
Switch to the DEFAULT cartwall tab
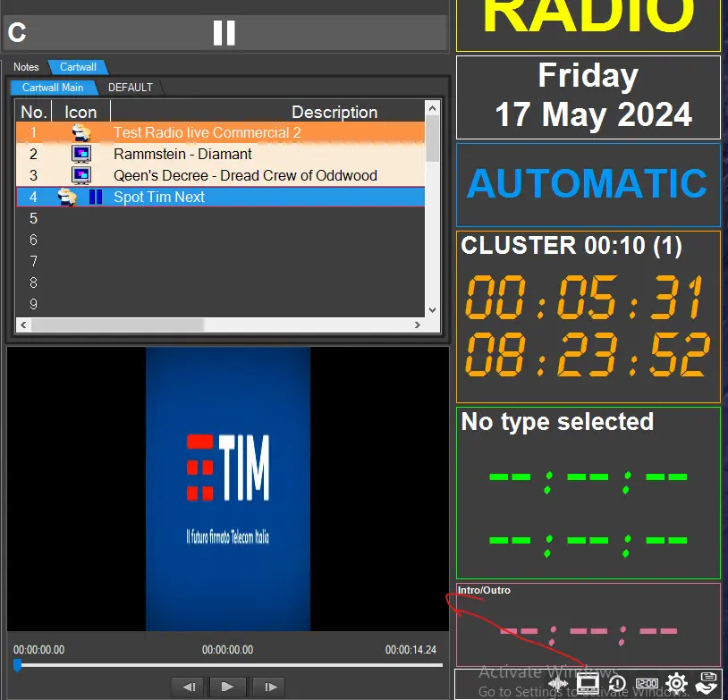(131, 88)
